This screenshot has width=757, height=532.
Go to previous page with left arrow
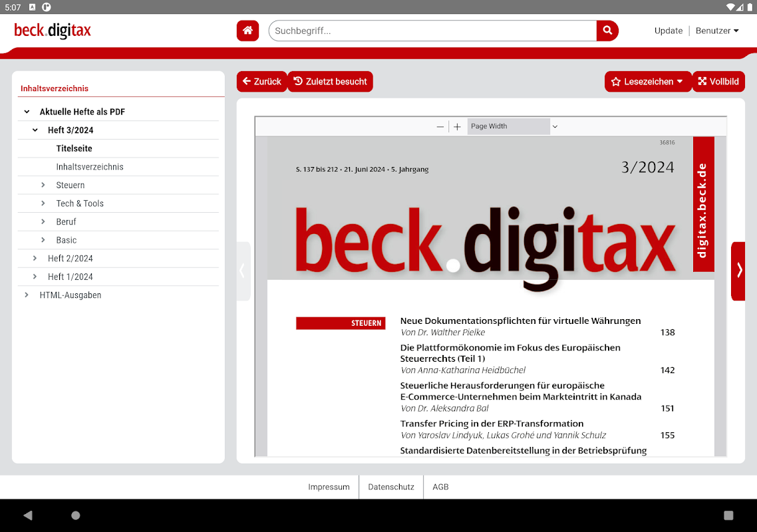(243, 271)
